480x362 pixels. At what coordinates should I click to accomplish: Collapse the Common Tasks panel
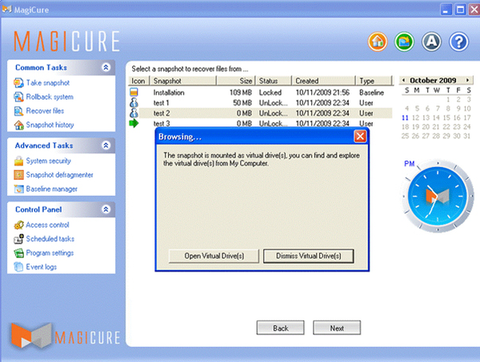click(106, 67)
